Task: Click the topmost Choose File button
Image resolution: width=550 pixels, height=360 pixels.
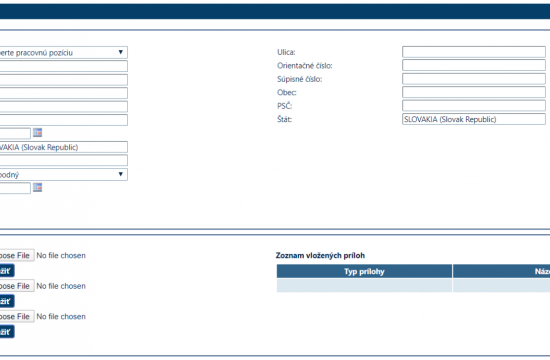Action: [x=17, y=255]
